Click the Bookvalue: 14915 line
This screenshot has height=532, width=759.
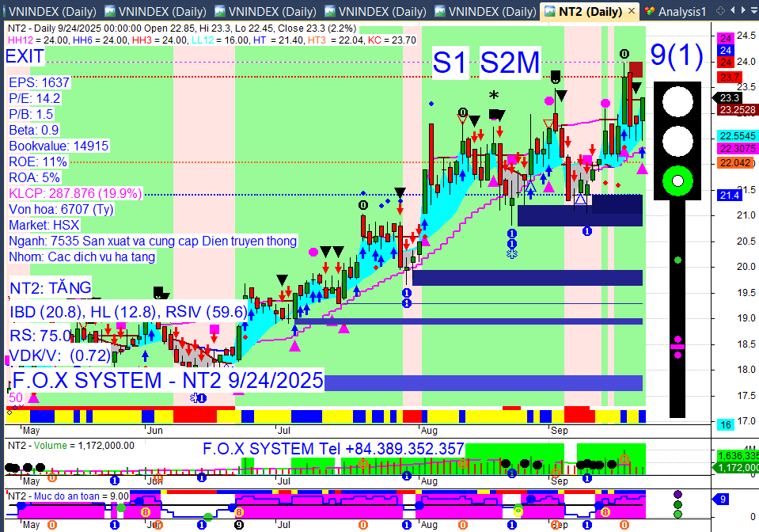pos(59,146)
